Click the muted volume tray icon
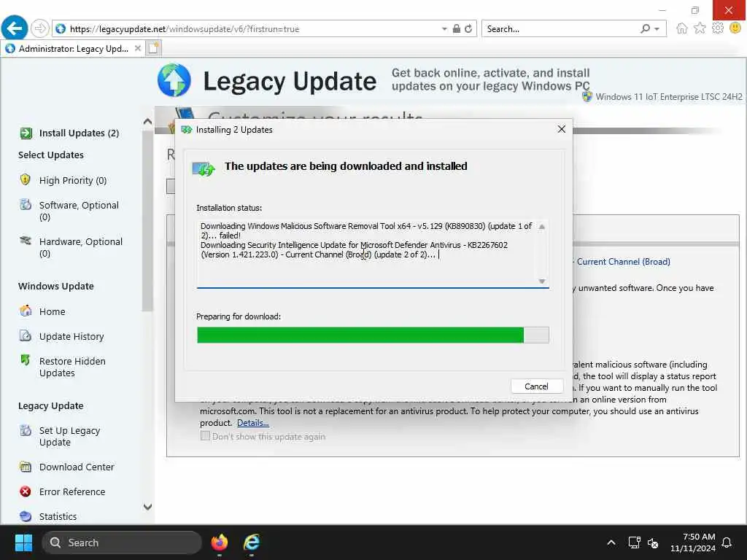 tap(653, 542)
